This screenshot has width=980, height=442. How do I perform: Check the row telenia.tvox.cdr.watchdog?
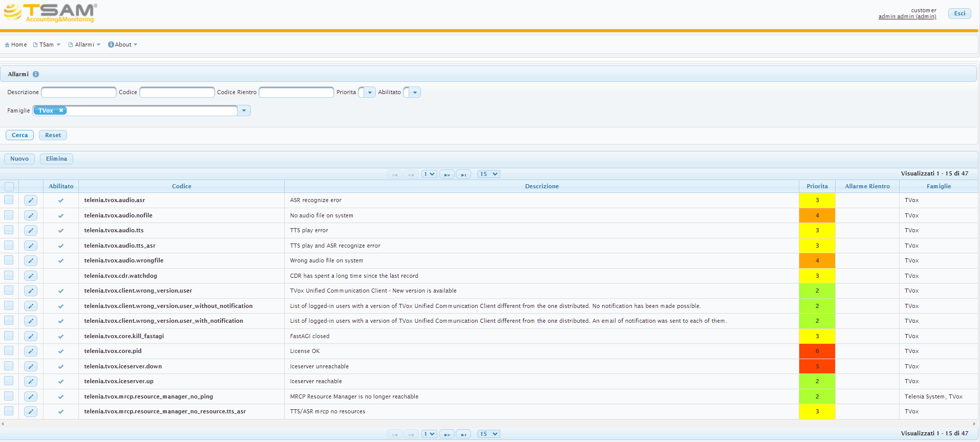(x=9, y=275)
